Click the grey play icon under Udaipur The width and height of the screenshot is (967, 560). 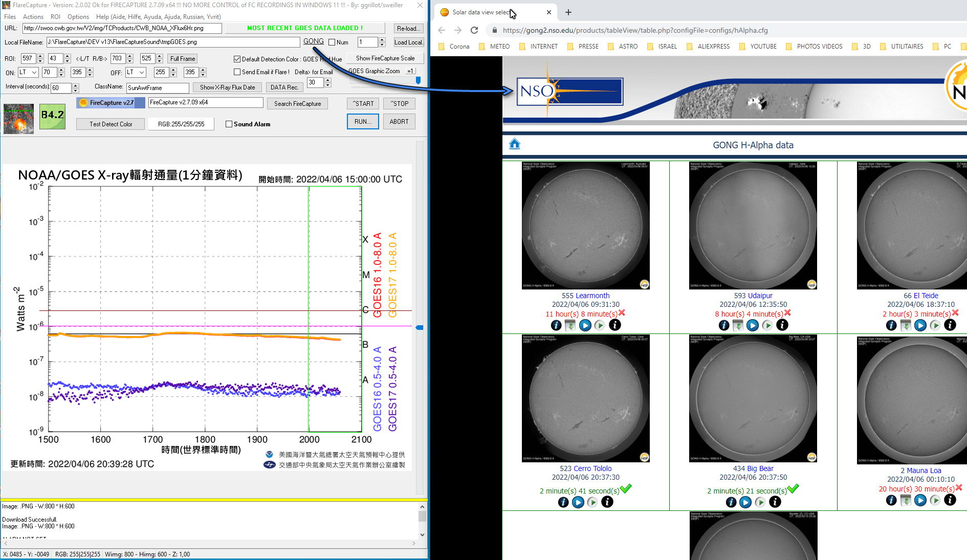[x=767, y=325]
